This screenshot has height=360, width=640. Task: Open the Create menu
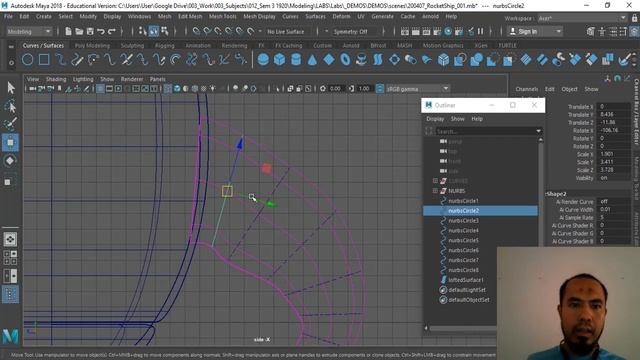[x=44, y=16]
